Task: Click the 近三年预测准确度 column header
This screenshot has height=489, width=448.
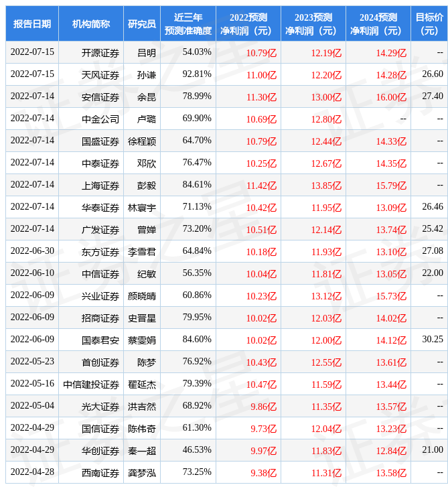Action: click(x=188, y=23)
